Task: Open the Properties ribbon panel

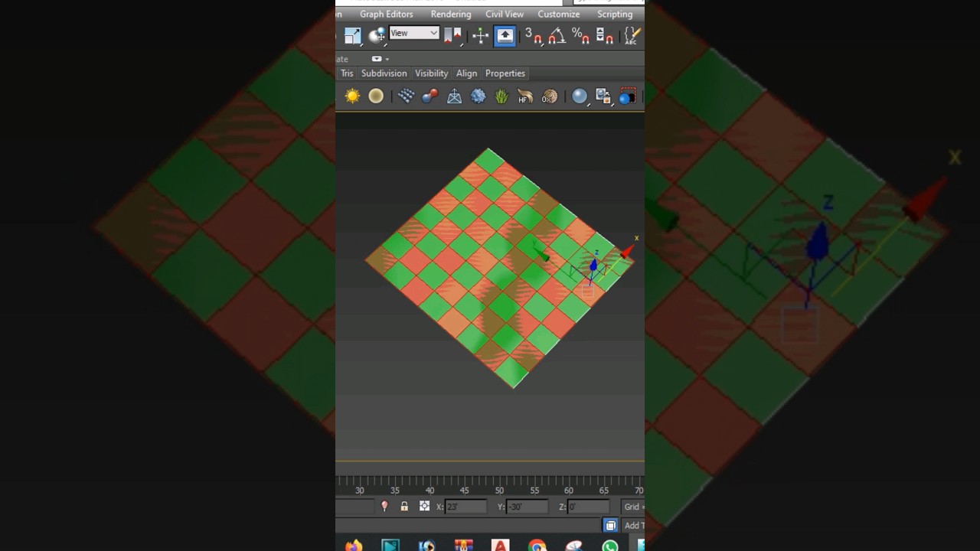Action: pyautogui.click(x=505, y=73)
